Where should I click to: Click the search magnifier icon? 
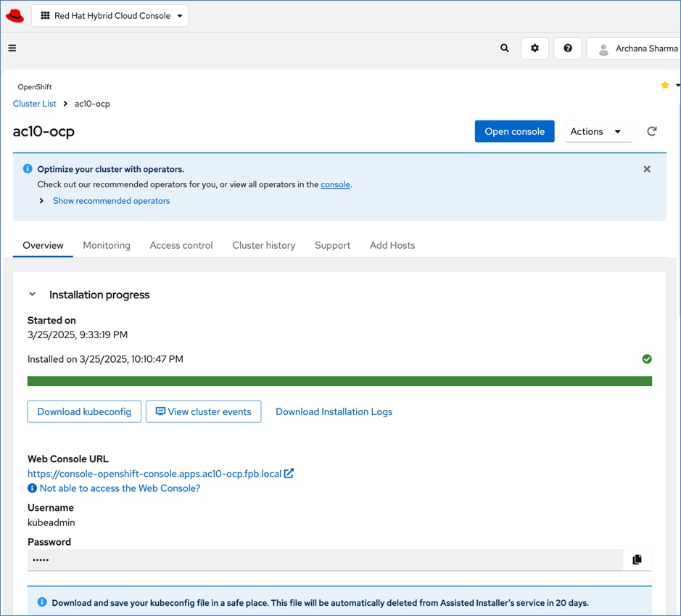pyautogui.click(x=504, y=48)
